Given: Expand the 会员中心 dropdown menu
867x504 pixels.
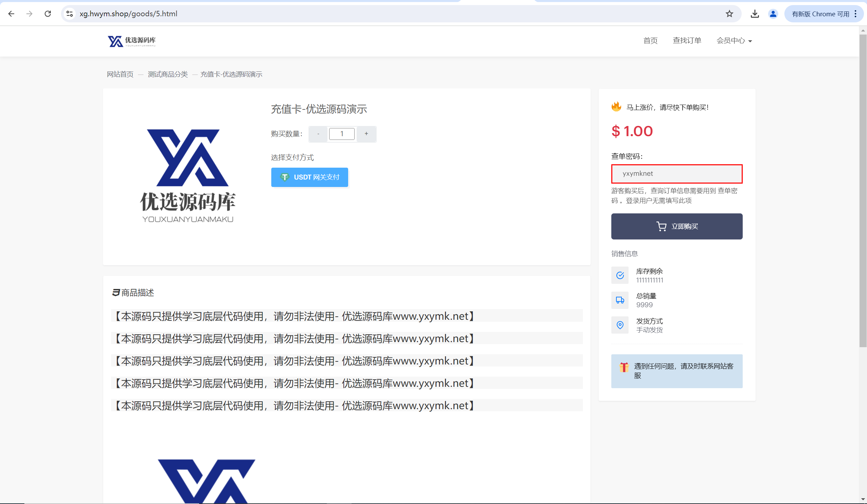Looking at the screenshot, I should click(734, 41).
